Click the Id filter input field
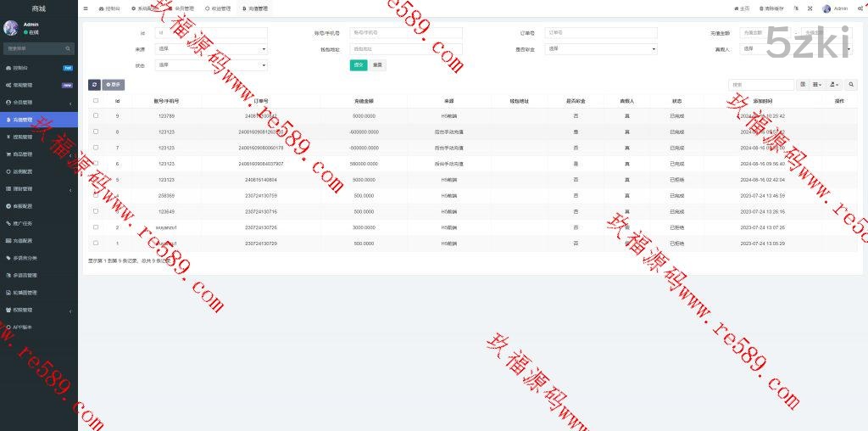Image resolution: width=868 pixels, height=431 pixels. point(211,33)
